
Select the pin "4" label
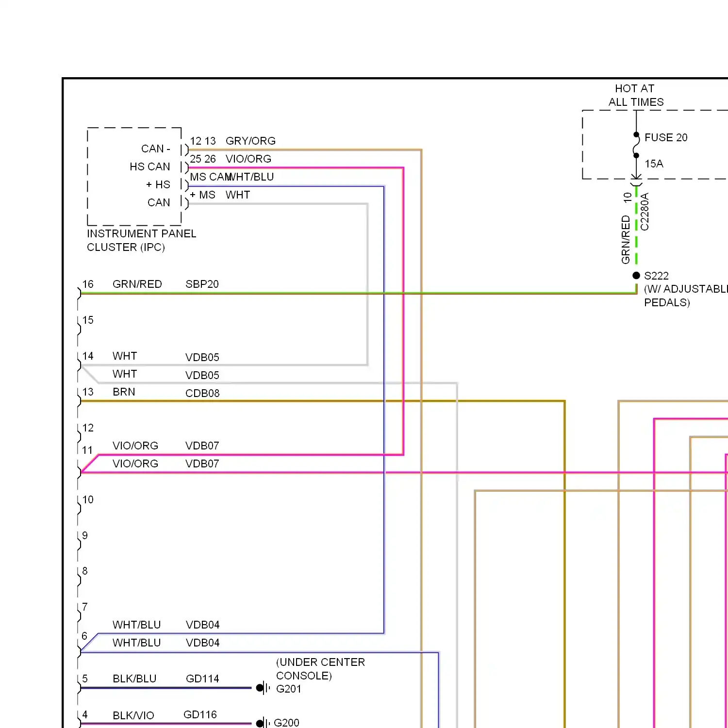pos(85,714)
